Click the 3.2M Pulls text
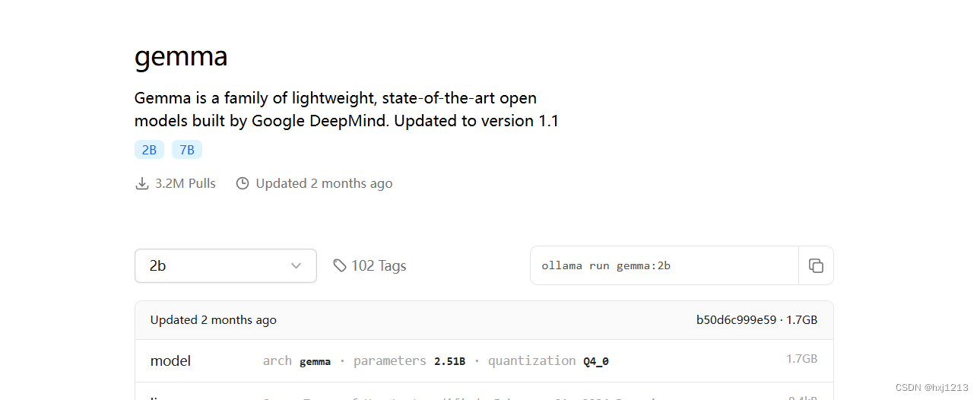 [186, 183]
